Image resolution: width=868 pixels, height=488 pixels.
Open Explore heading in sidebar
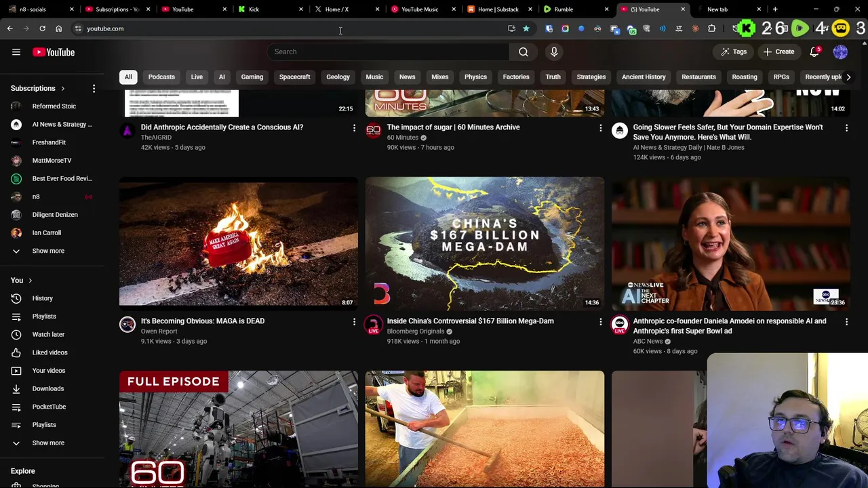[23, 471]
